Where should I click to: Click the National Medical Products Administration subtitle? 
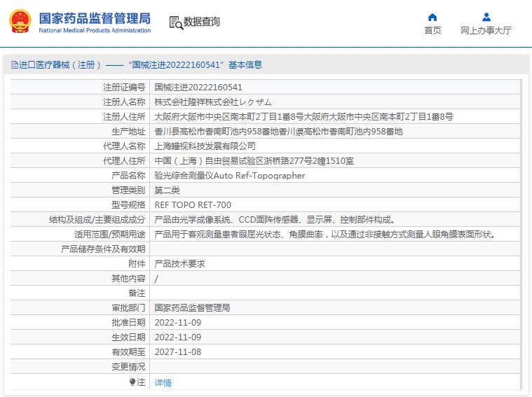pos(95,31)
